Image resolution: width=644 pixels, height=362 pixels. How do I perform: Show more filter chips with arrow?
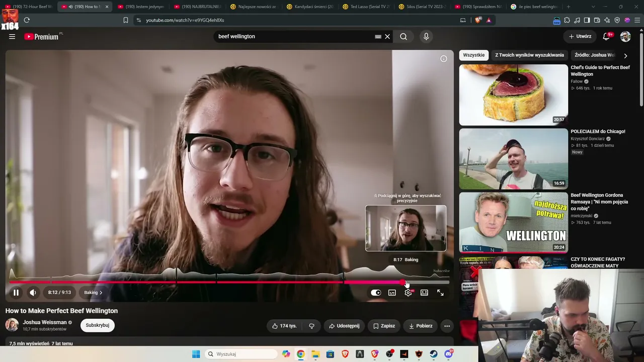pyautogui.click(x=625, y=55)
